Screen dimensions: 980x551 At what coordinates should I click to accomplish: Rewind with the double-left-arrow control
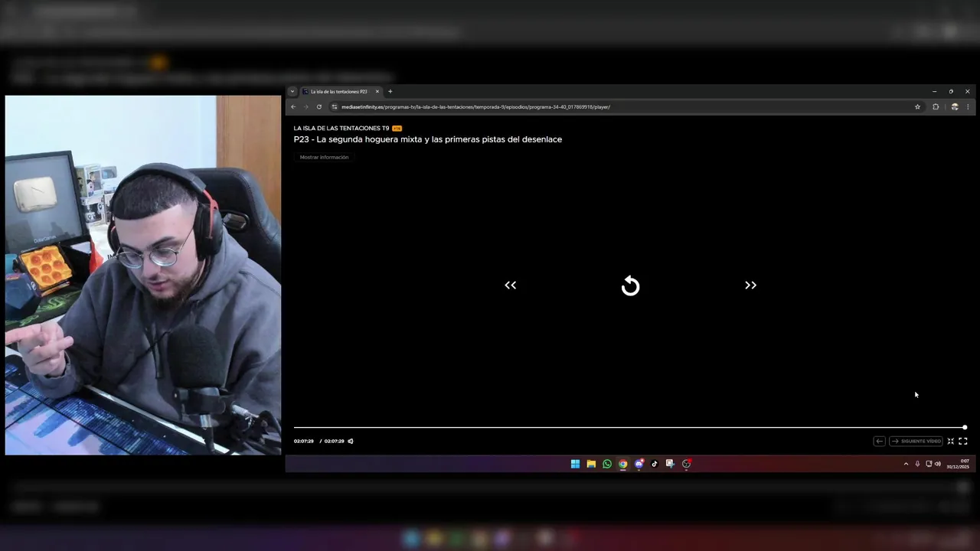(x=511, y=285)
